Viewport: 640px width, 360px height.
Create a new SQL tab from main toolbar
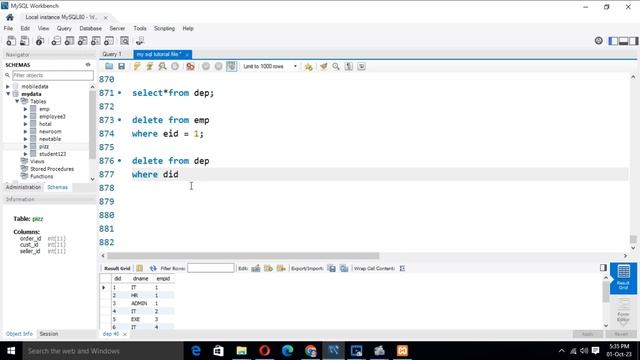11,41
